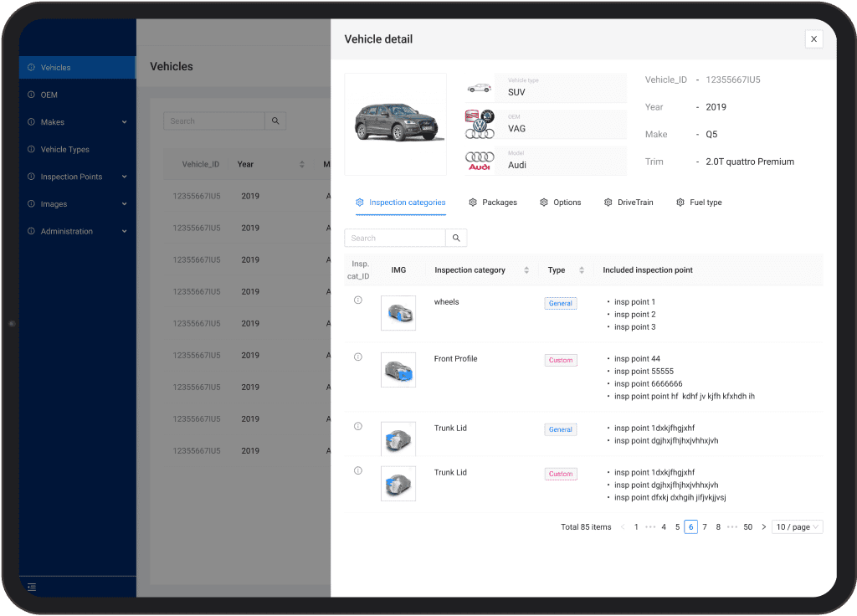Open the 10 / page dropdown
The height and width of the screenshot is (616, 857).
click(x=796, y=526)
